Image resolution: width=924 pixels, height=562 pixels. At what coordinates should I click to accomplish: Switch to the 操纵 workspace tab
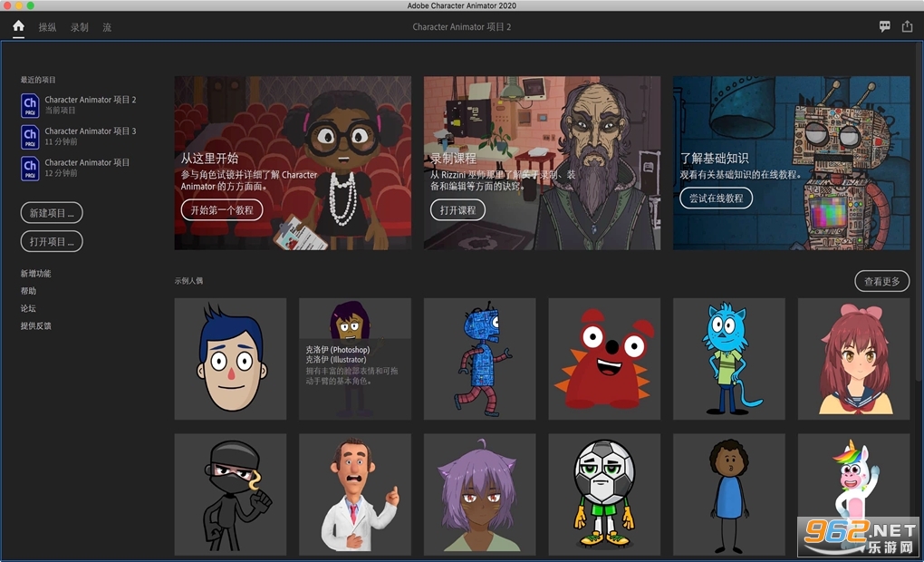(48, 27)
